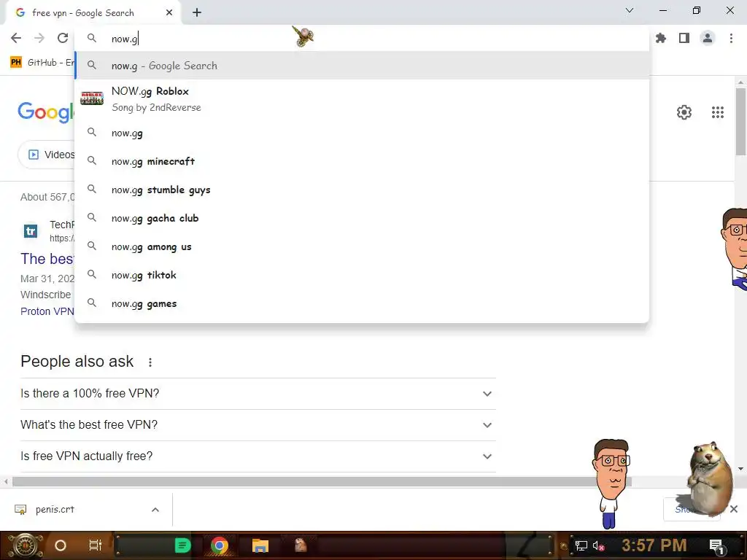Select the now.g - Google Search suggestion
The width and height of the screenshot is (747, 560).
(x=362, y=66)
